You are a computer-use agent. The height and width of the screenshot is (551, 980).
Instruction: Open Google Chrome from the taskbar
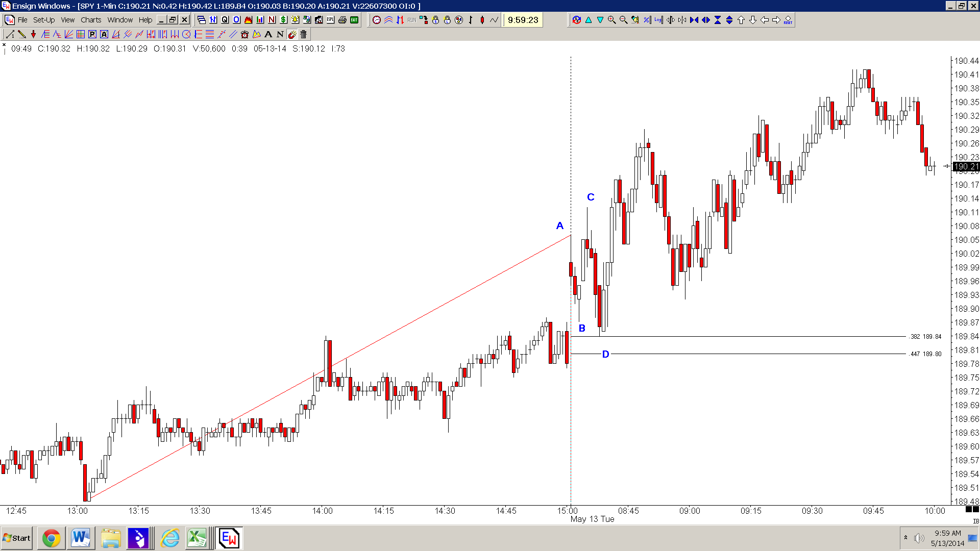tap(51, 538)
